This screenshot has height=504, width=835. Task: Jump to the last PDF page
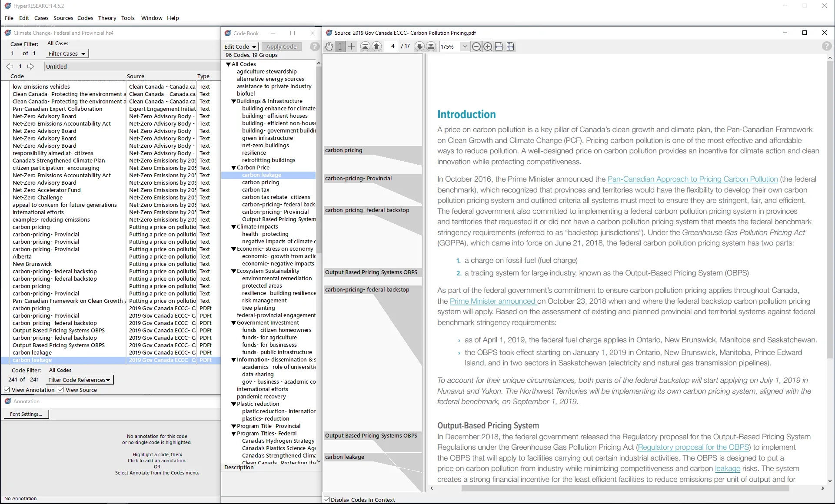click(431, 46)
